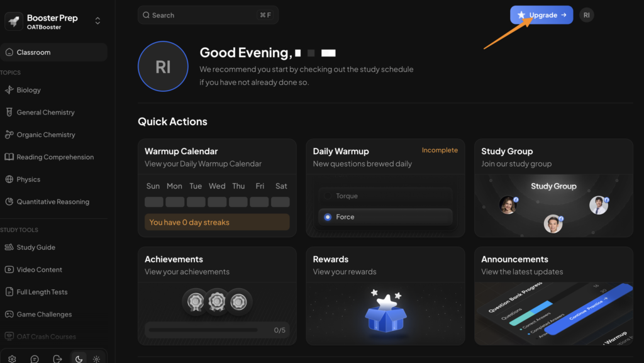
Task: Open the RI user avatar menu
Action: point(586,15)
